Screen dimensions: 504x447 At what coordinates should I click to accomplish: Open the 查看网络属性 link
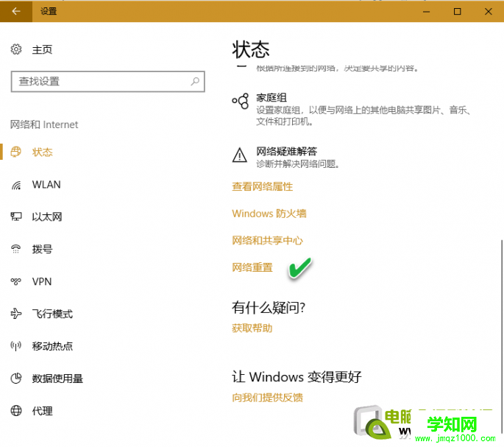tap(262, 186)
